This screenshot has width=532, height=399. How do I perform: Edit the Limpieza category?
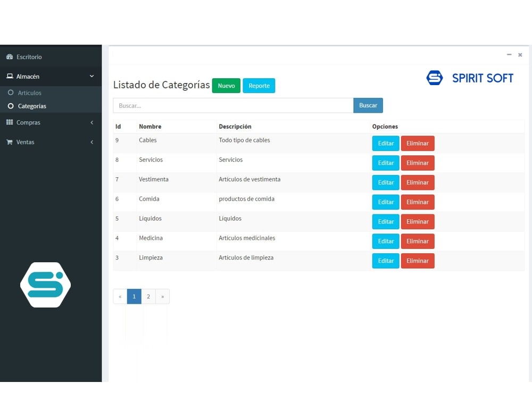[385, 261]
